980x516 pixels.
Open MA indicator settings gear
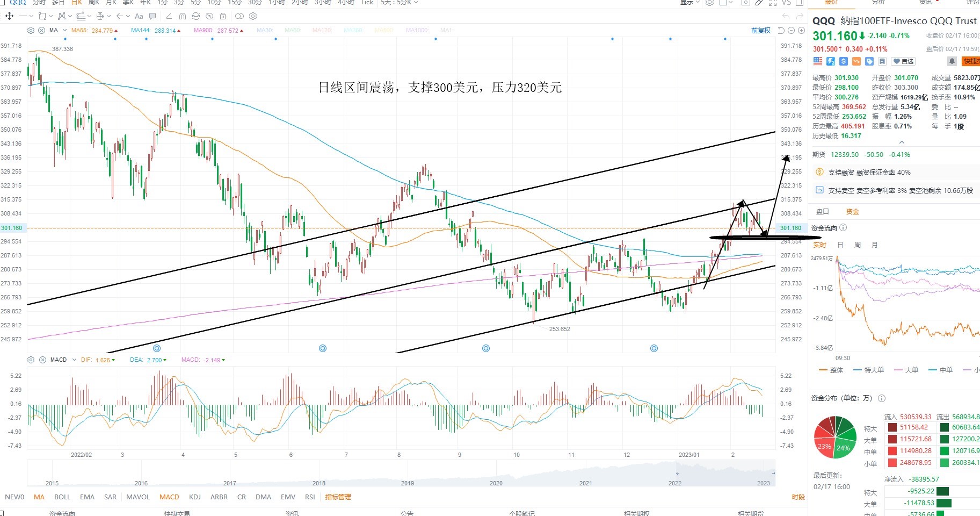pyautogui.click(x=31, y=31)
